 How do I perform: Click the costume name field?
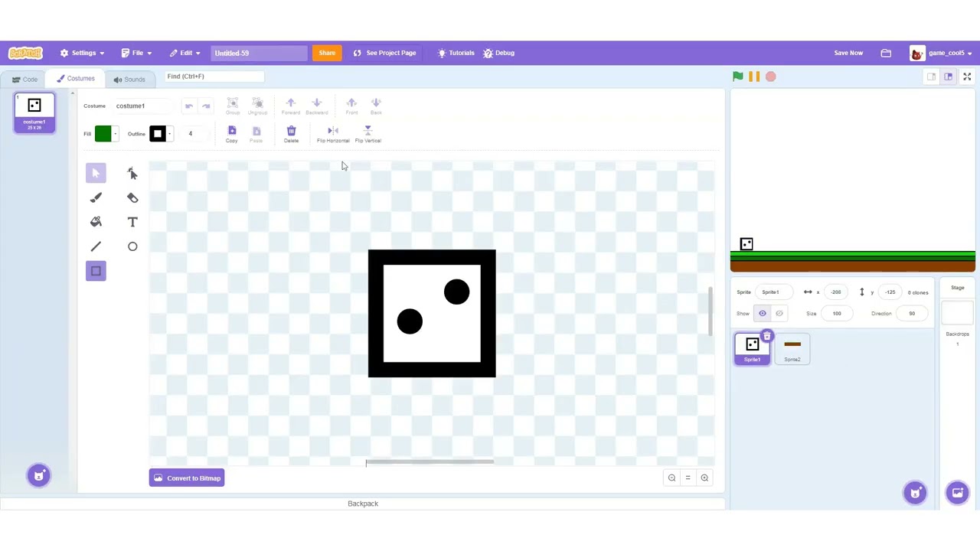(x=142, y=106)
